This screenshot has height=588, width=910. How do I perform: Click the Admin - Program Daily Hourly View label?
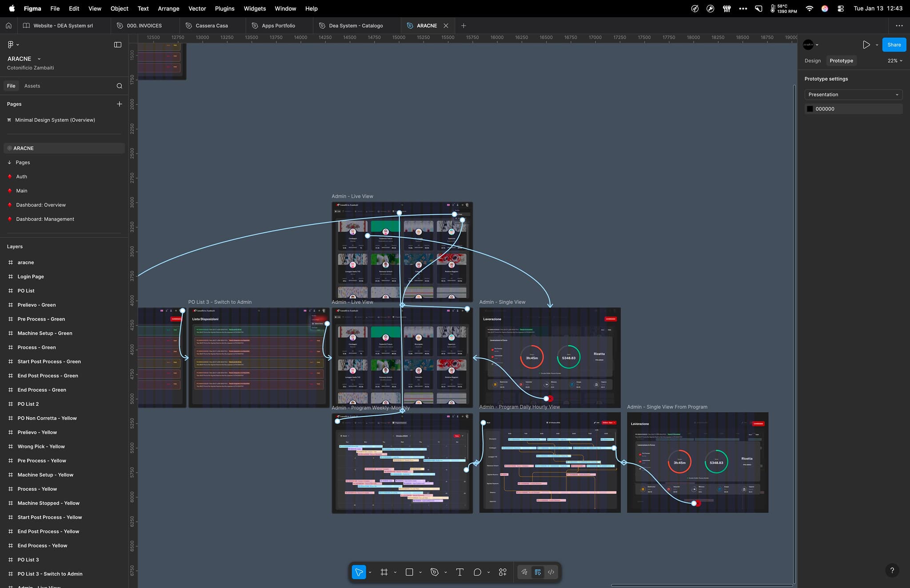[x=519, y=407]
